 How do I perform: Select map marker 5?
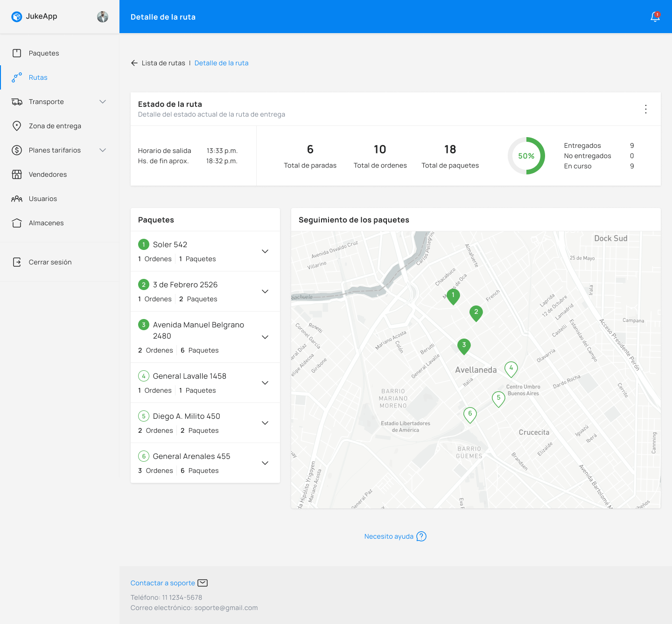click(498, 399)
